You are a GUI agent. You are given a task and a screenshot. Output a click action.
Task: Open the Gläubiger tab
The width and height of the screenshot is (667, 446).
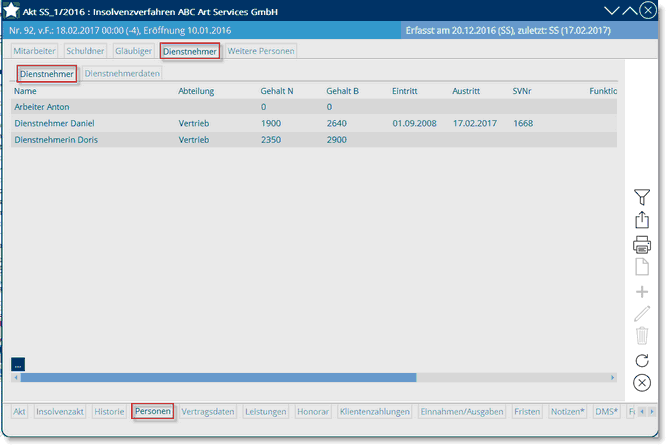(x=134, y=51)
